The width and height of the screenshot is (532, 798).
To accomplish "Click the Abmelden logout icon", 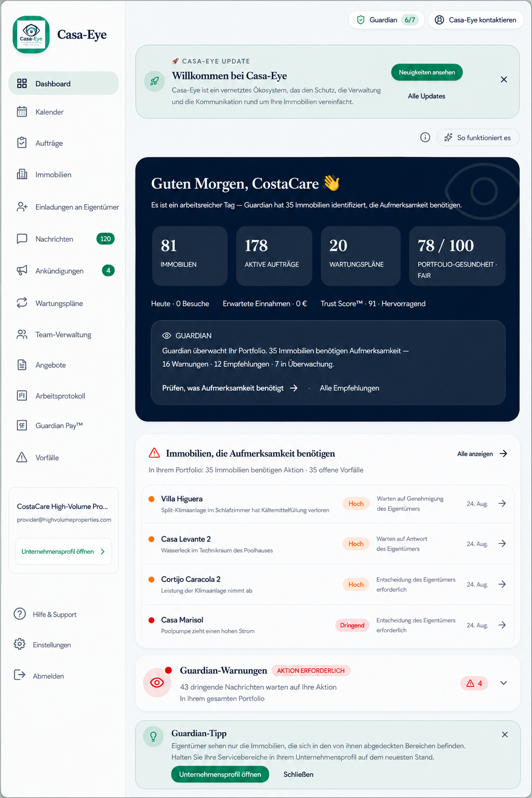I will point(20,675).
